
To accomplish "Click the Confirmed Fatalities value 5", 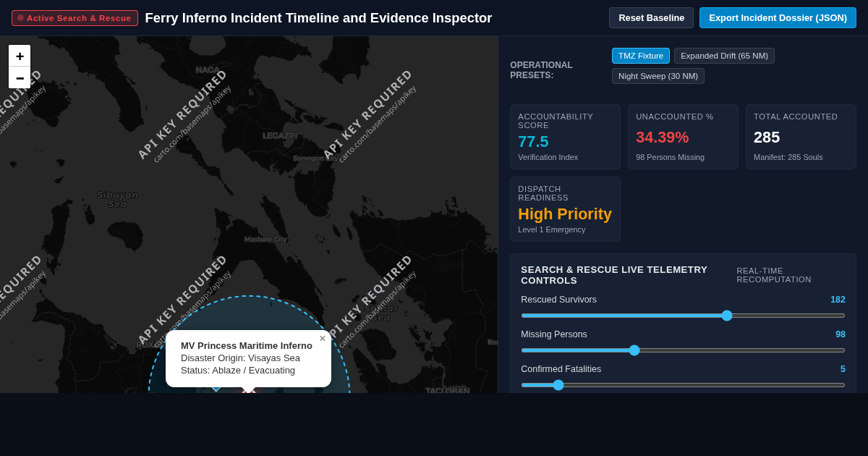I will 843,369.
